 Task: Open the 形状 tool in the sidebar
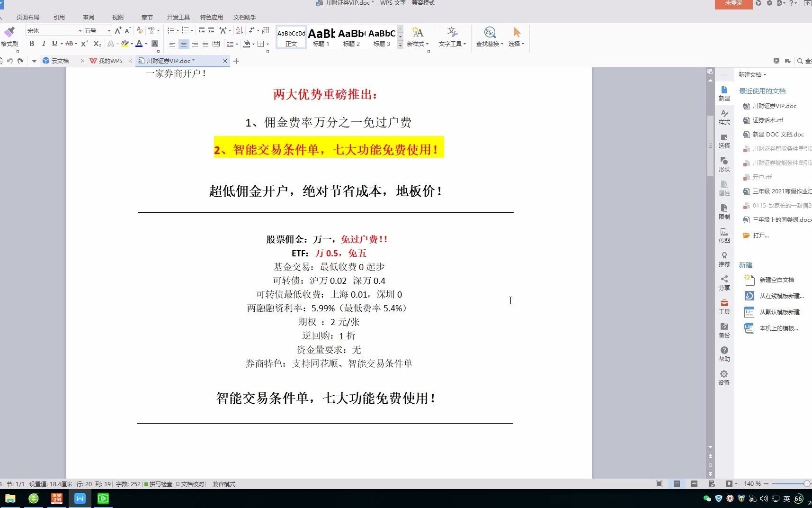(x=724, y=164)
